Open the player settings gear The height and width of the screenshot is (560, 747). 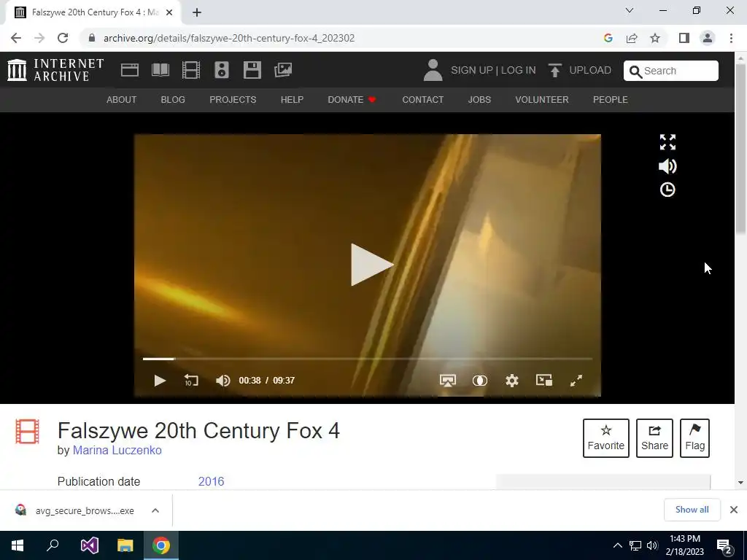tap(511, 381)
